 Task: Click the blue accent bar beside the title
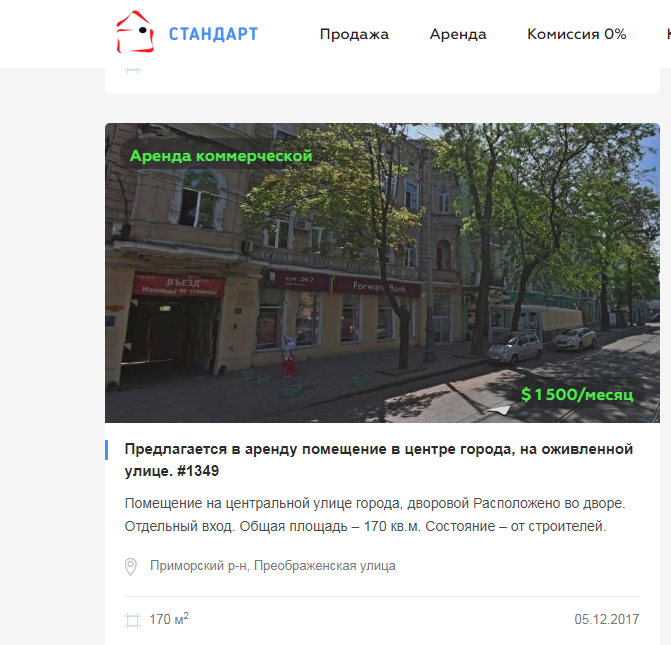(106, 450)
